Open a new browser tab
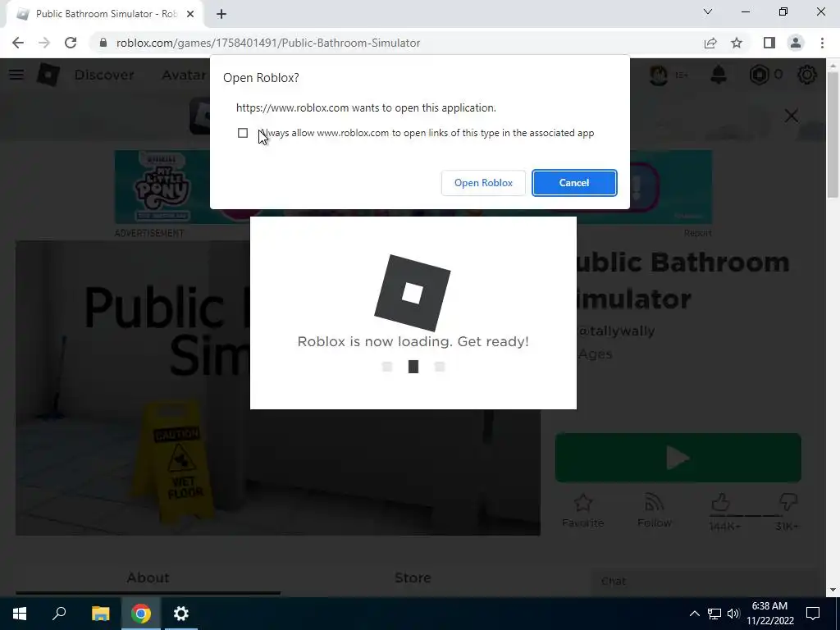Screen dimensions: 840x630 click(x=221, y=14)
